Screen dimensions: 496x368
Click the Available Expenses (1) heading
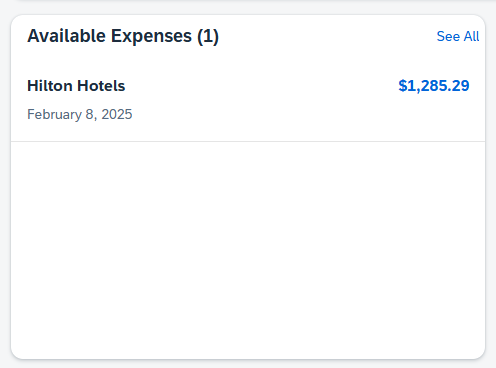[x=123, y=36]
